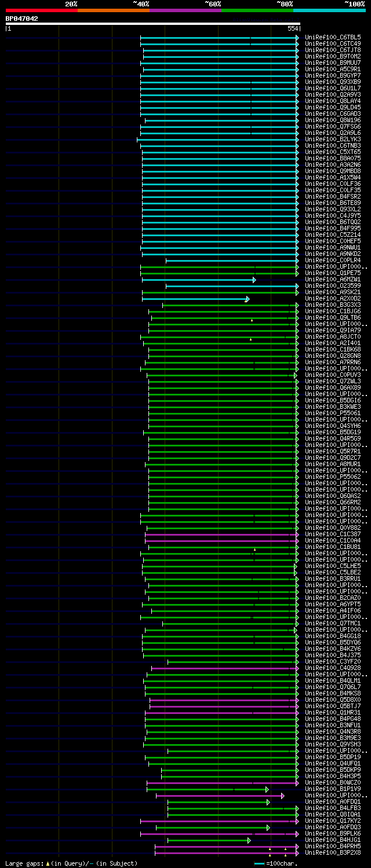Click the UniRef100_C5Z214 label
Image resolution: width=371 pixels, height=868 pixels.
coord(333,235)
